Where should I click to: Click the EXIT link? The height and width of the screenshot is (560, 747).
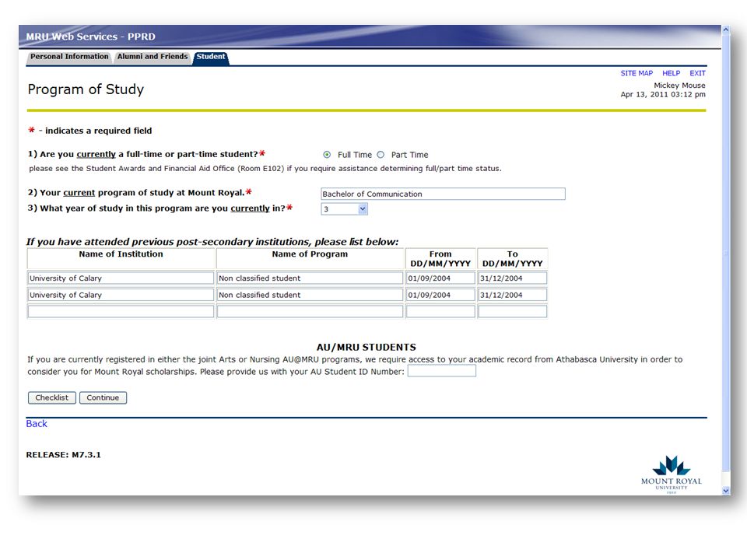[x=697, y=73]
